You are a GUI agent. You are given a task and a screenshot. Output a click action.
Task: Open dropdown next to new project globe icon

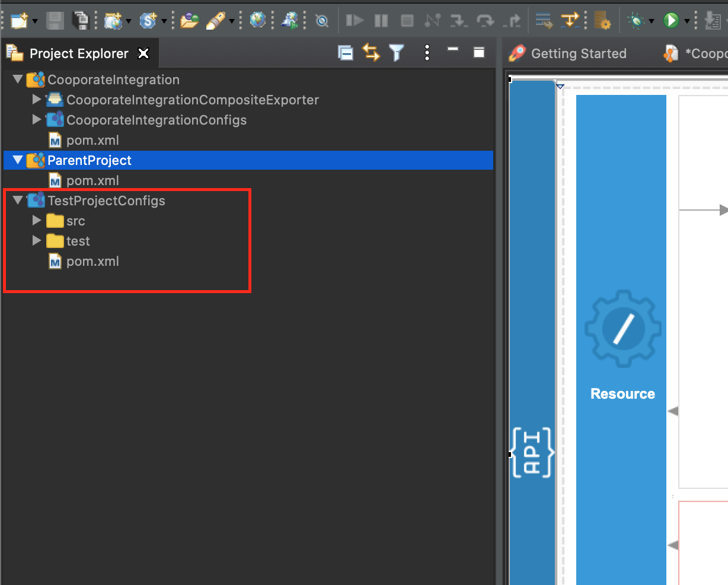coord(129,22)
